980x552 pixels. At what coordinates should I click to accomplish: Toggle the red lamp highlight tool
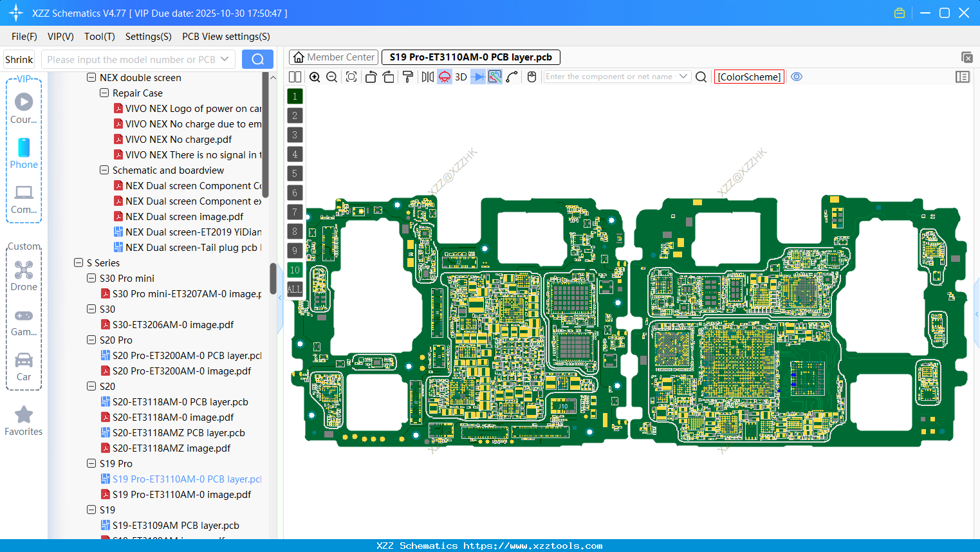tap(444, 77)
